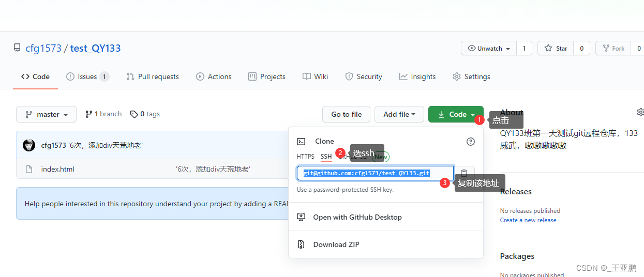Fork the repository
Screen dimensions: 644x277
613,49
